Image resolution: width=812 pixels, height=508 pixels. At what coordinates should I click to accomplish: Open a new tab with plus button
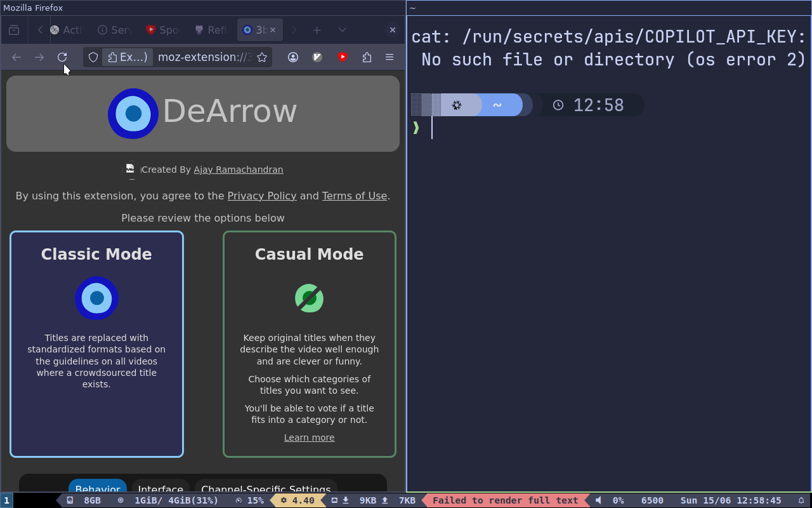317,30
